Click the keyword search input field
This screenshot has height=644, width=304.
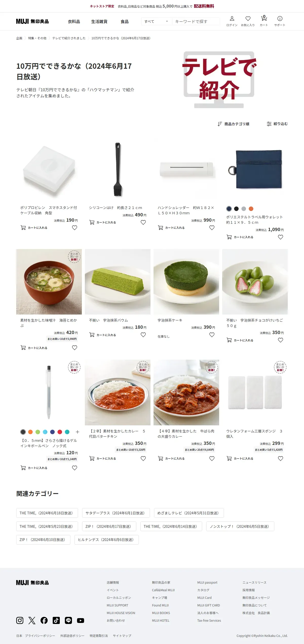[x=196, y=21]
